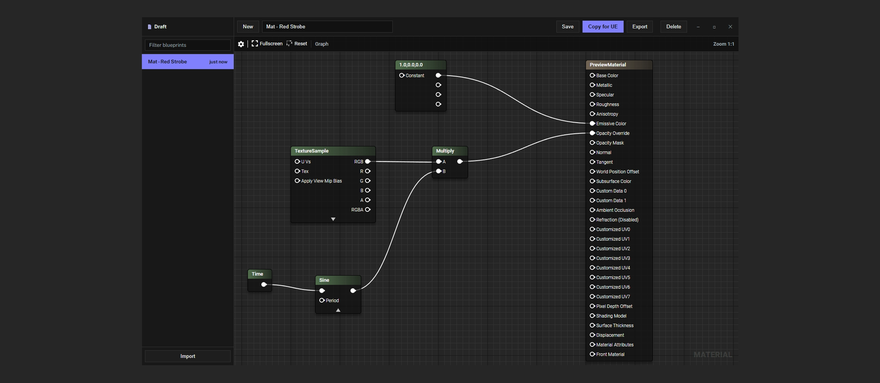Image resolution: width=880 pixels, height=383 pixels.
Task: Click the Specular input pin
Action: pyautogui.click(x=592, y=94)
